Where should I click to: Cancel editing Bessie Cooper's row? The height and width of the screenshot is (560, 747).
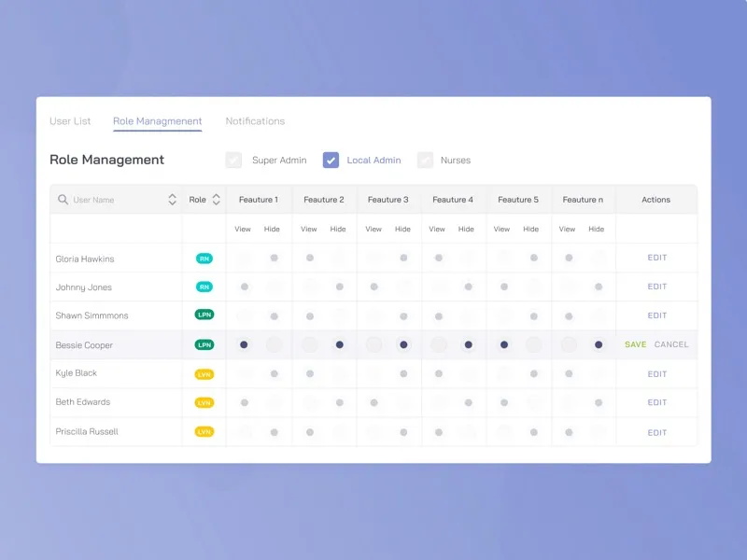pos(671,344)
